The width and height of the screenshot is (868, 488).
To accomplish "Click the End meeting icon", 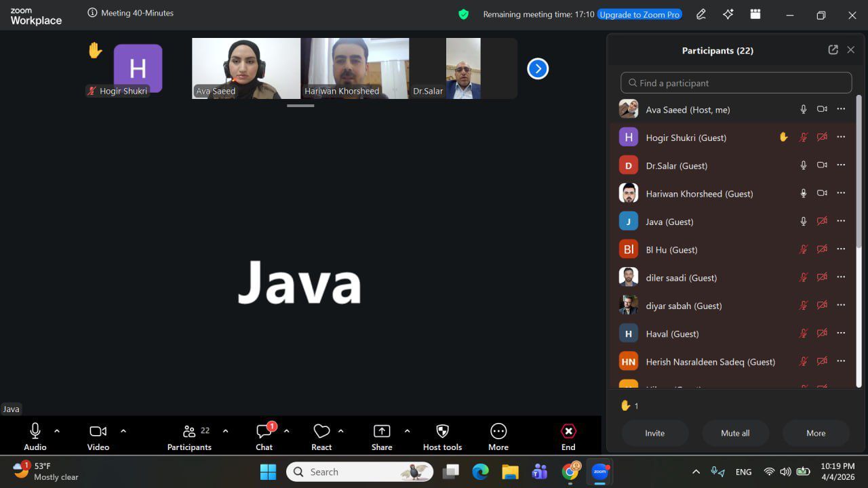I will (568, 432).
